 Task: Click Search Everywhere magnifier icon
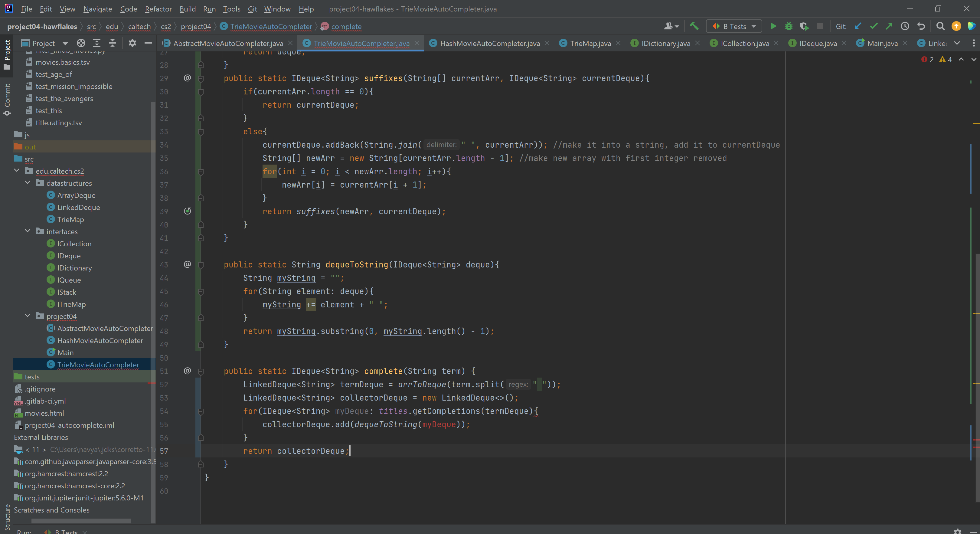pyautogui.click(x=940, y=26)
